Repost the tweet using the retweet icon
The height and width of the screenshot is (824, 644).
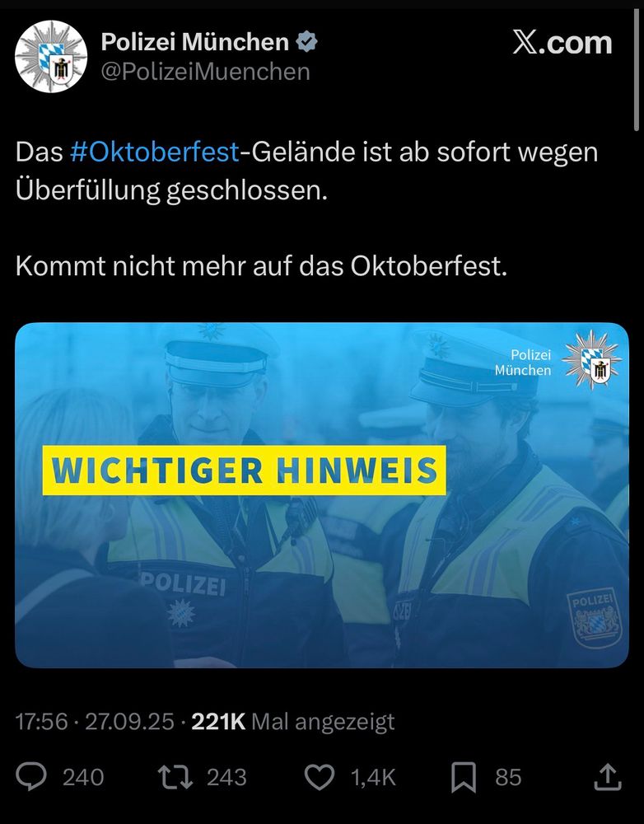[x=175, y=777]
